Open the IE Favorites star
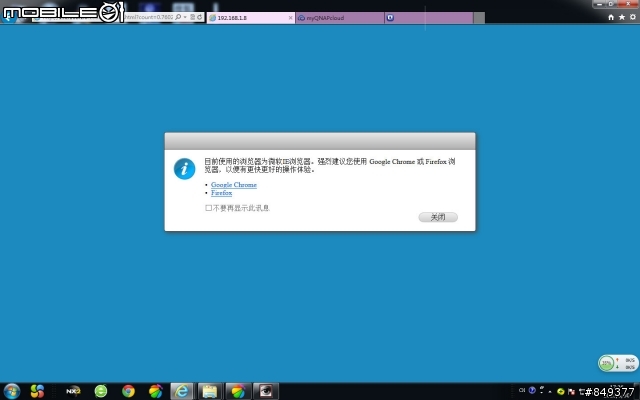 click(x=622, y=17)
